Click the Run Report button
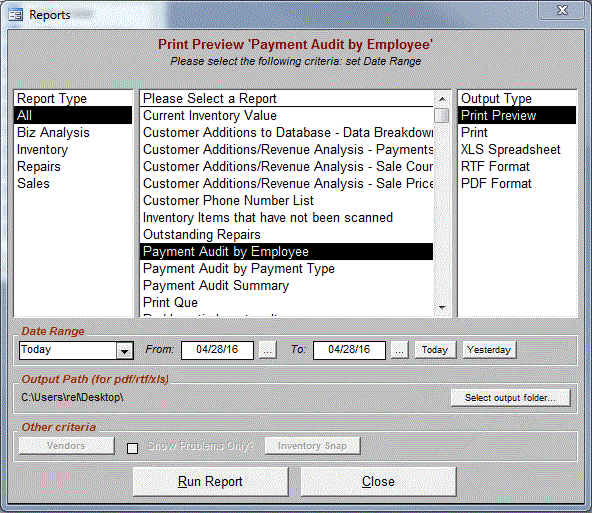592x513 pixels. coord(210,482)
